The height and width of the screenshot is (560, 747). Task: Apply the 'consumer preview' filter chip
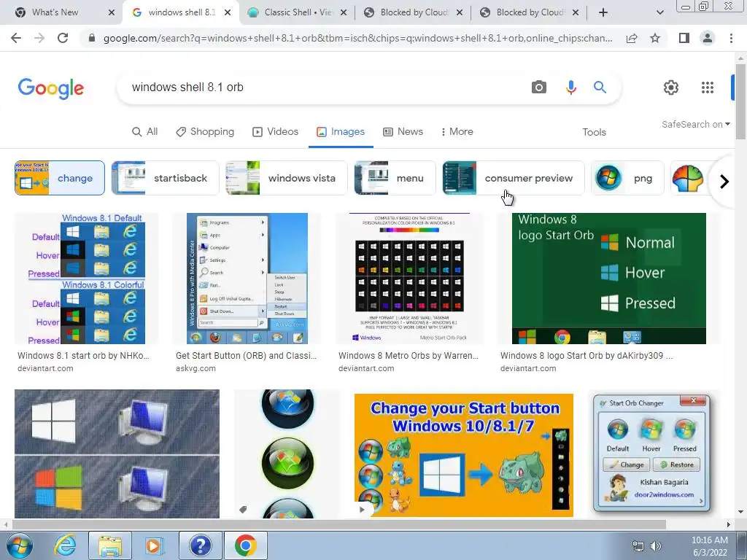point(513,178)
